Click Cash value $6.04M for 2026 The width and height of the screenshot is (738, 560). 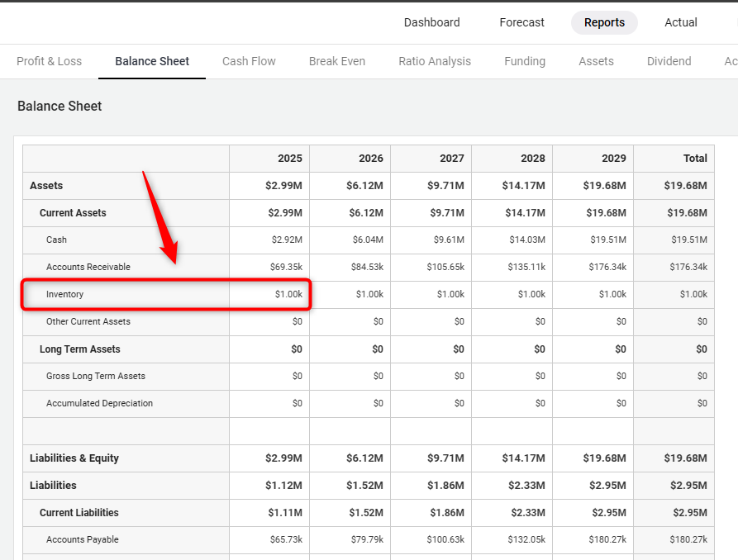coord(368,240)
